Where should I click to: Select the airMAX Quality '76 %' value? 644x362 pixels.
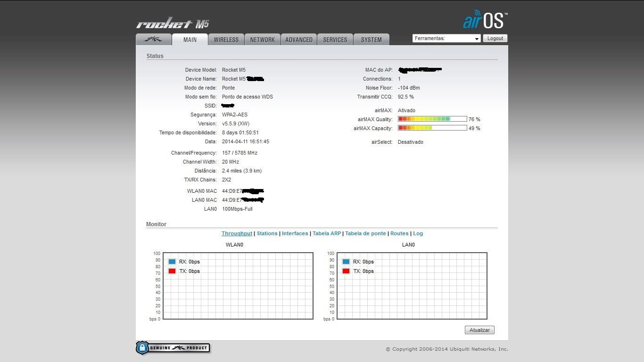(x=474, y=120)
